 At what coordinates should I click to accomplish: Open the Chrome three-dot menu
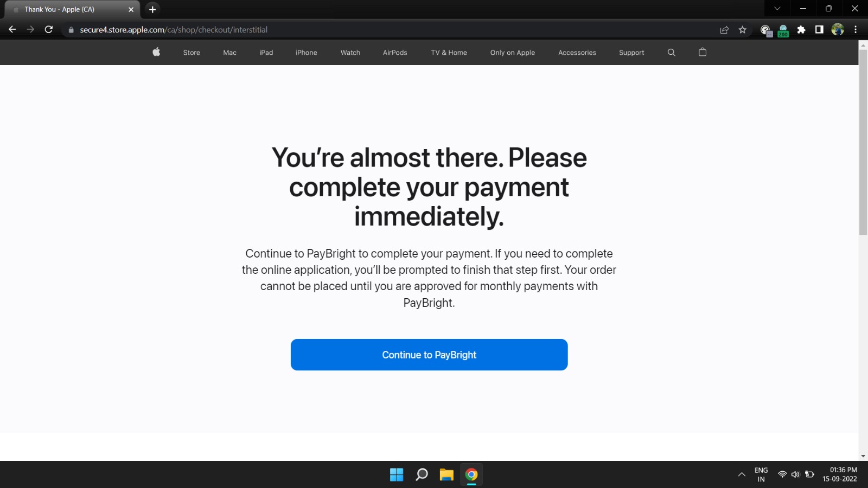pyautogui.click(x=856, y=30)
